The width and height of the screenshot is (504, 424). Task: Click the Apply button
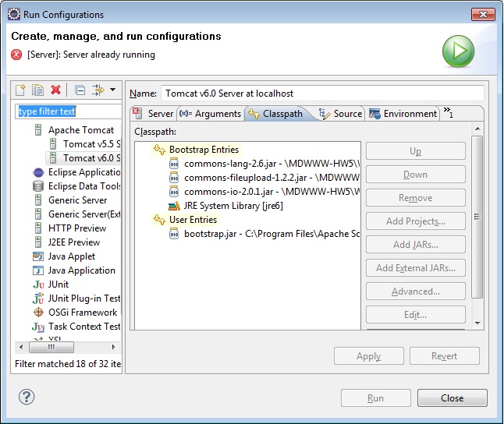click(x=369, y=356)
